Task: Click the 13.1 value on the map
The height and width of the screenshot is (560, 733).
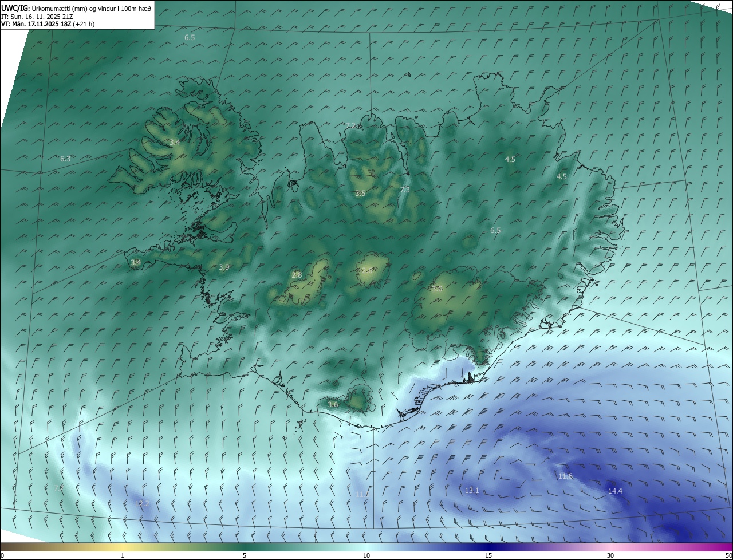Action: point(472,490)
